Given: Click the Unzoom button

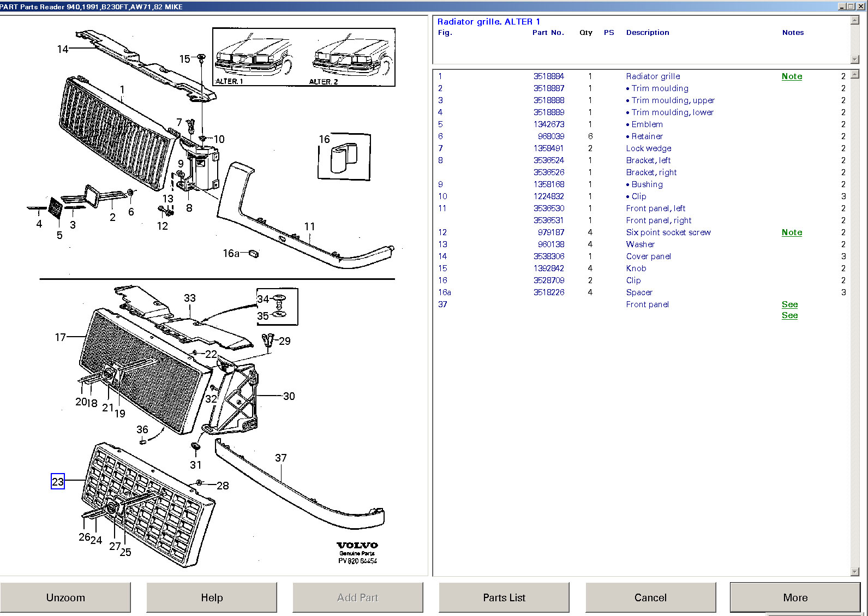Looking at the screenshot, I should click(65, 597).
